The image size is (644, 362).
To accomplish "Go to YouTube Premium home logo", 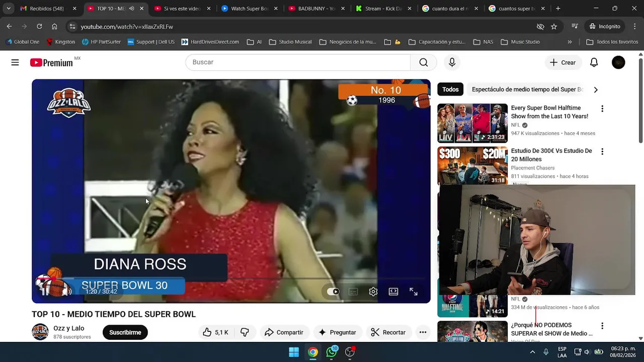I will coord(52,62).
